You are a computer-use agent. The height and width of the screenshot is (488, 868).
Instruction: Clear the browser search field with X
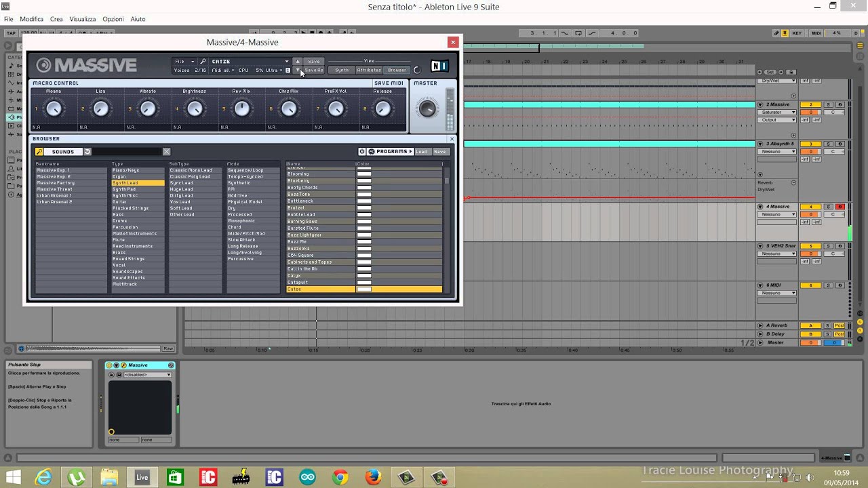[166, 152]
